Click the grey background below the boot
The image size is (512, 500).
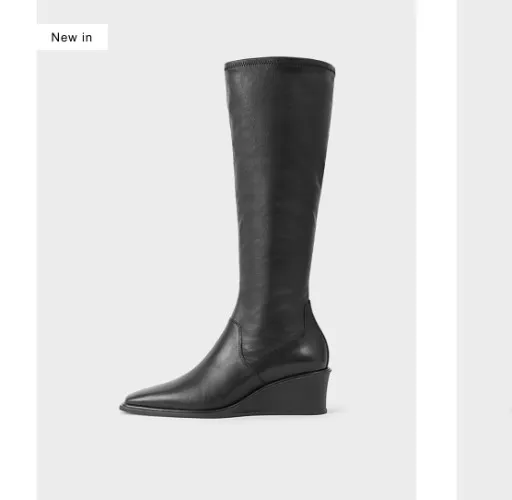[227, 460]
